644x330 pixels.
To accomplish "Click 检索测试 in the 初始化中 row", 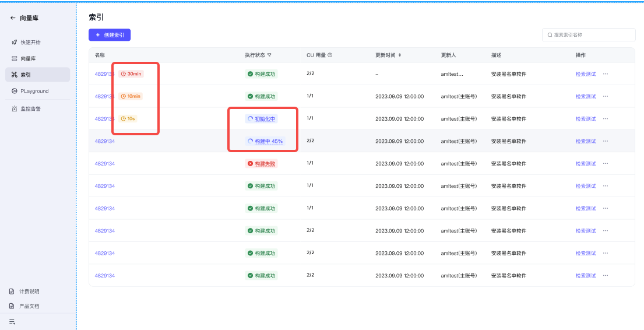I will tap(586, 119).
